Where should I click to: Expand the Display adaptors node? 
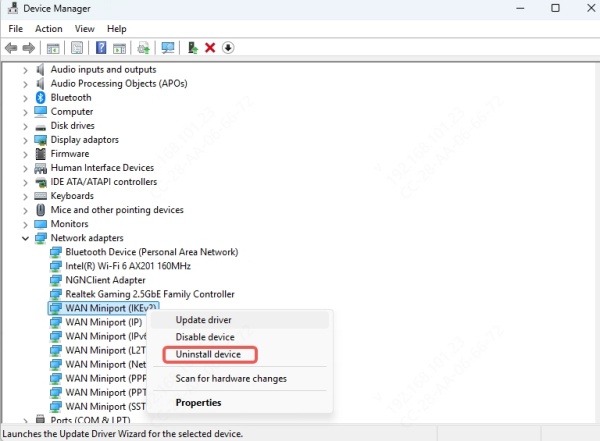[25, 140]
